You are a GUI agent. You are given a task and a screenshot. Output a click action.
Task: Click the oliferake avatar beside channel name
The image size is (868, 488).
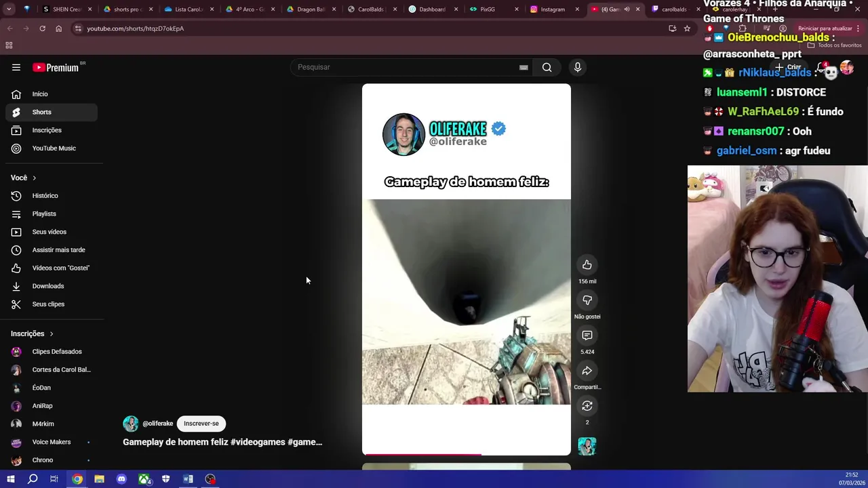pyautogui.click(x=130, y=424)
